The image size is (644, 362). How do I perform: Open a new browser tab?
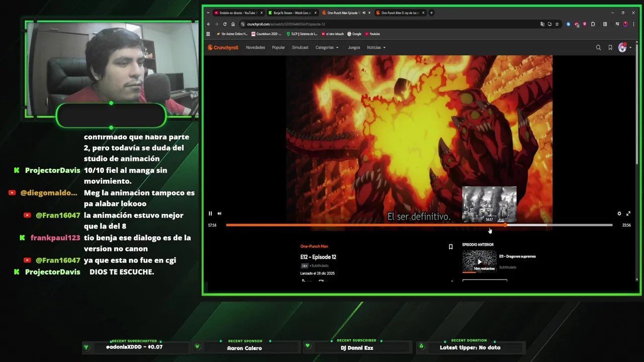[431, 13]
